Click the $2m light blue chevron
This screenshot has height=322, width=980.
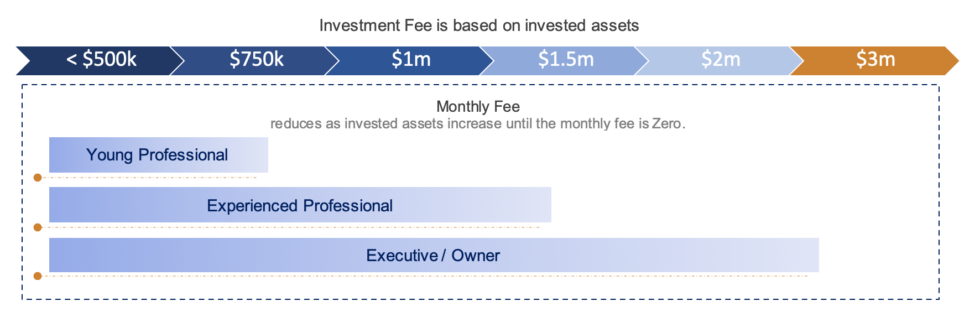tap(720, 60)
